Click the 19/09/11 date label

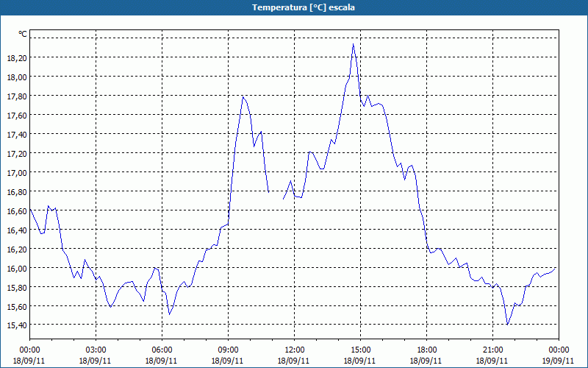[x=558, y=361]
